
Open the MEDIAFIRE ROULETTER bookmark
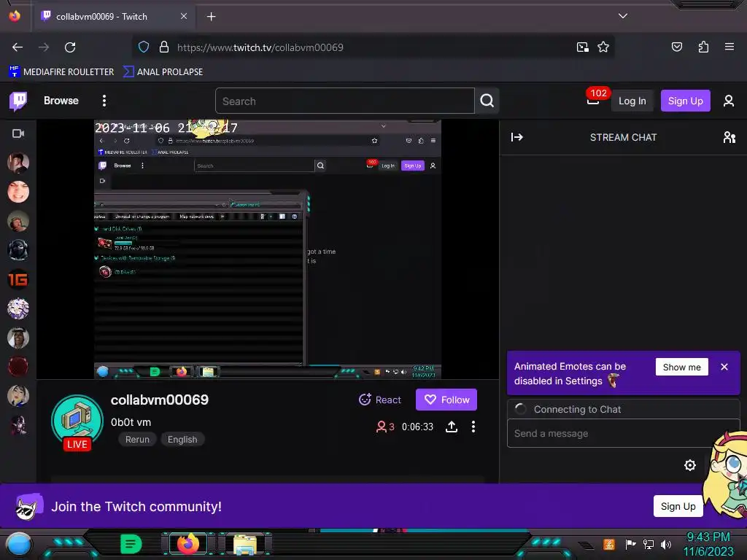(x=61, y=72)
